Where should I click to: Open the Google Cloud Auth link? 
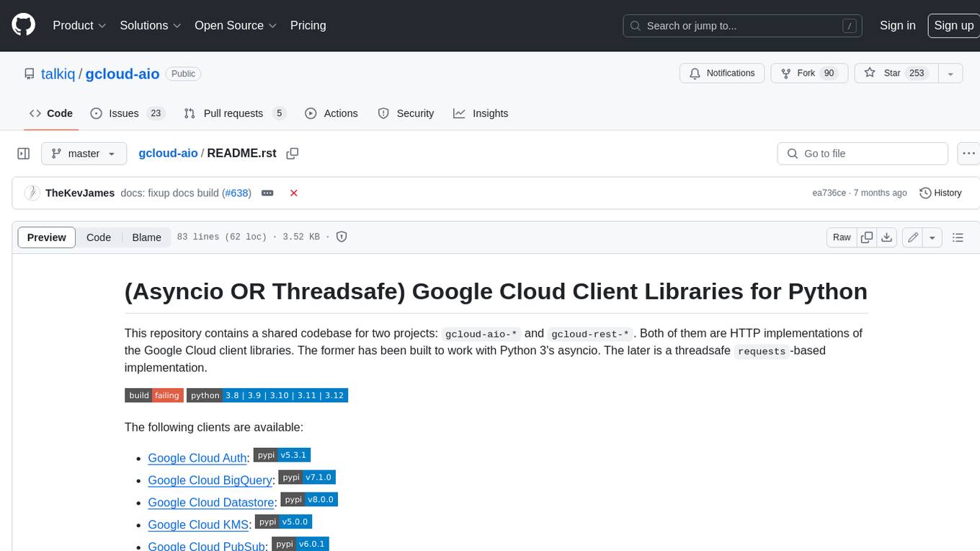(x=198, y=458)
